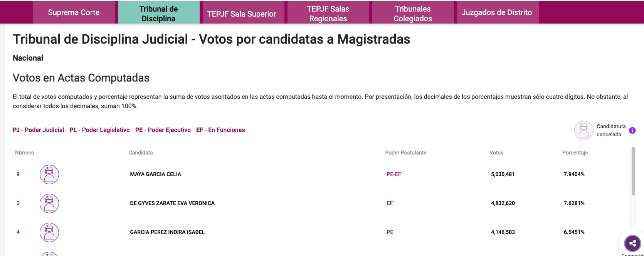The width and height of the screenshot is (644, 256).
Task: Open the TEPJF Sala Superior tab
Action: pyautogui.click(x=242, y=13)
